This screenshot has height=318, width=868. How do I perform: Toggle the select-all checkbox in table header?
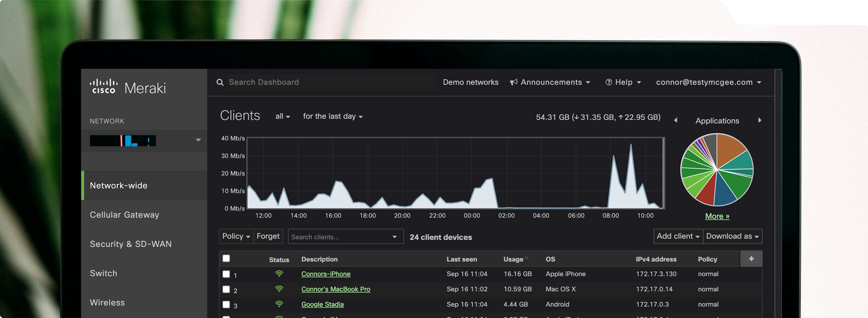(x=226, y=258)
